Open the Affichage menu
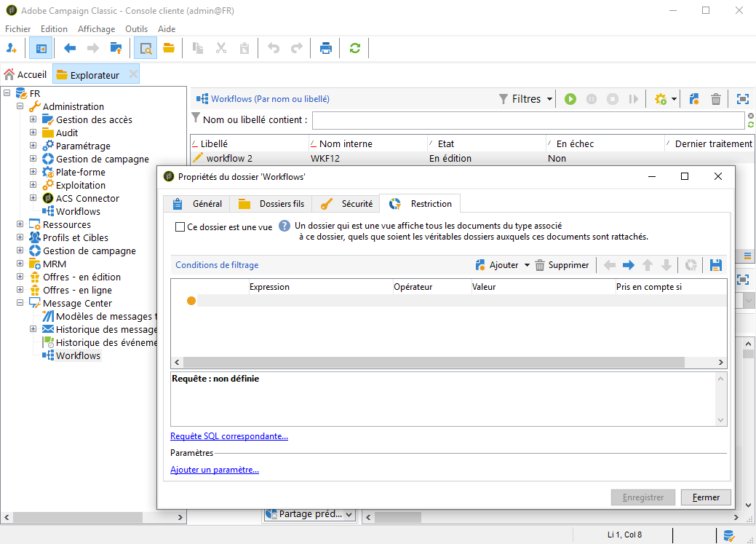 tap(97, 29)
